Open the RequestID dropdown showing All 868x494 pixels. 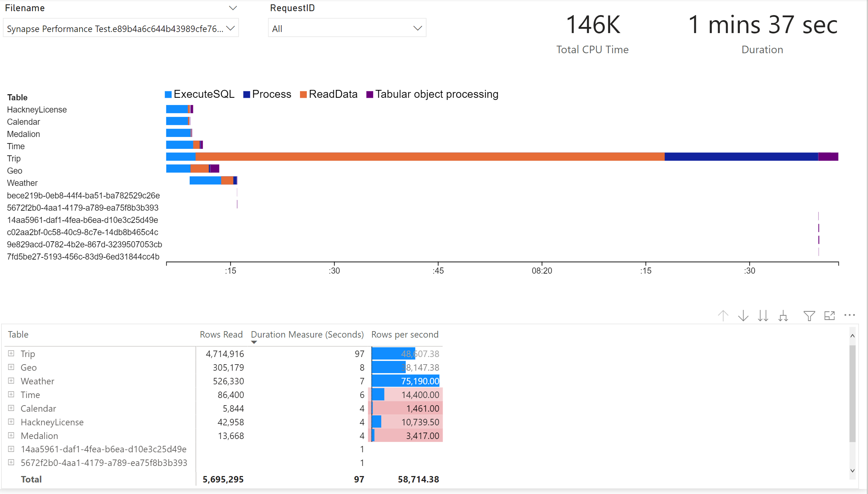347,28
